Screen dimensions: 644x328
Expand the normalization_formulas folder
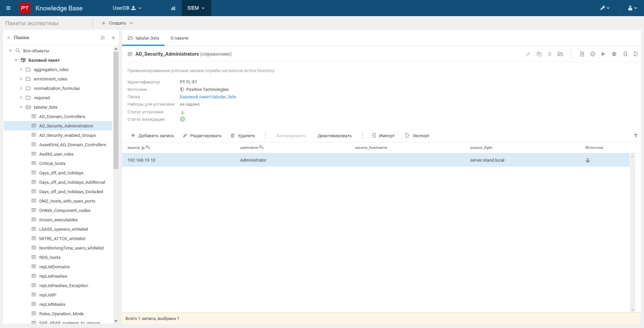pyautogui.click(x=21, y=89)
